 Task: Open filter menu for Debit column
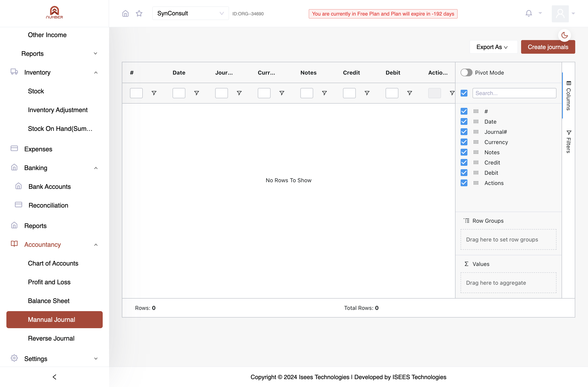point(410,93)
